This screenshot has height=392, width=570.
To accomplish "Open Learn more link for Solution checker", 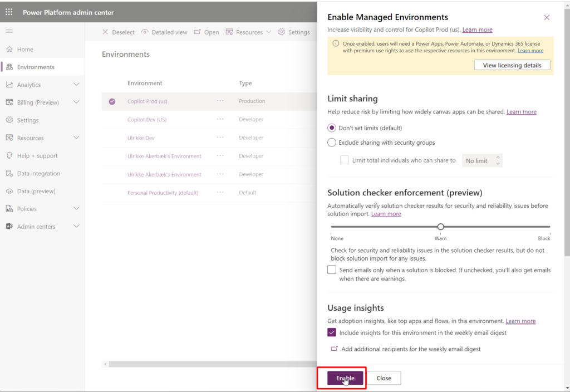I will click(386, 214).
